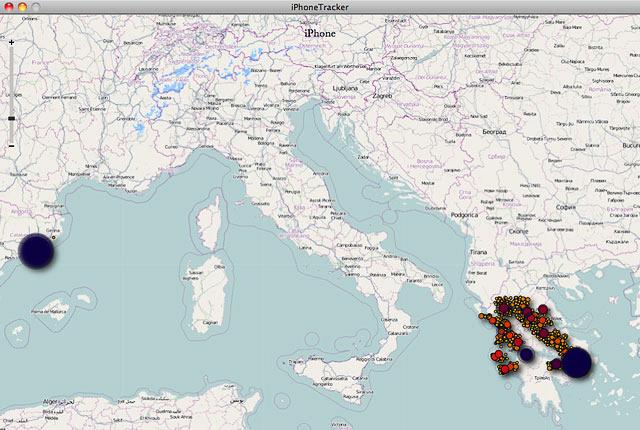Click the Alger map label

59,402
